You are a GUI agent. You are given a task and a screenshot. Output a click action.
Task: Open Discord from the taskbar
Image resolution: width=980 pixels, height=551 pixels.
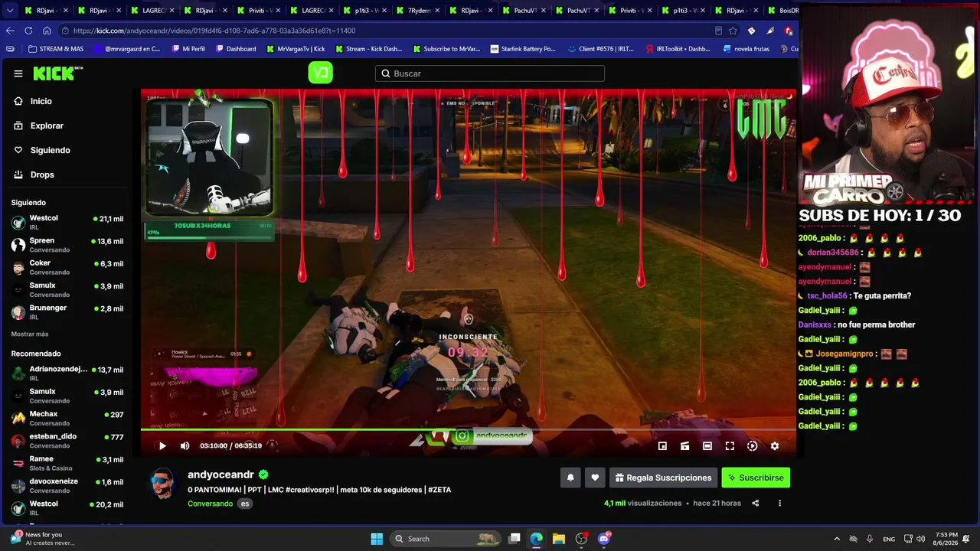[604, 539]
